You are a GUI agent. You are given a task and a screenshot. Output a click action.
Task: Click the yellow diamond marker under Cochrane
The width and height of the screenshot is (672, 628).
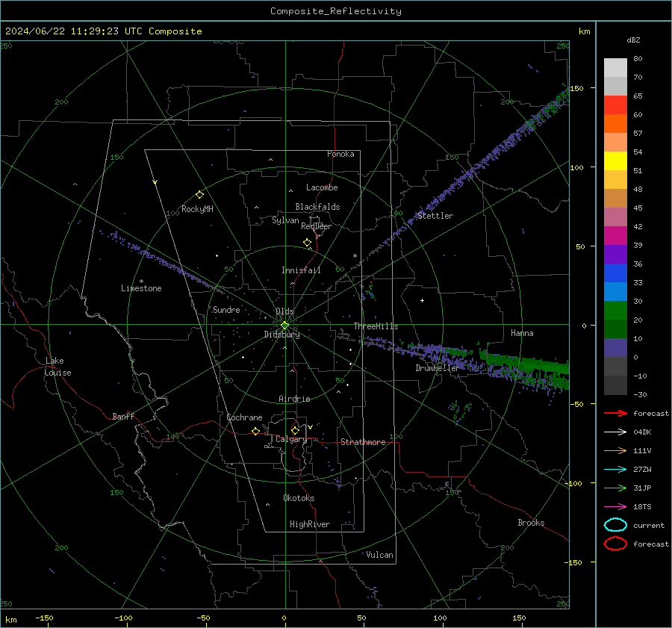pyautogui.click(x=255, y=431)
